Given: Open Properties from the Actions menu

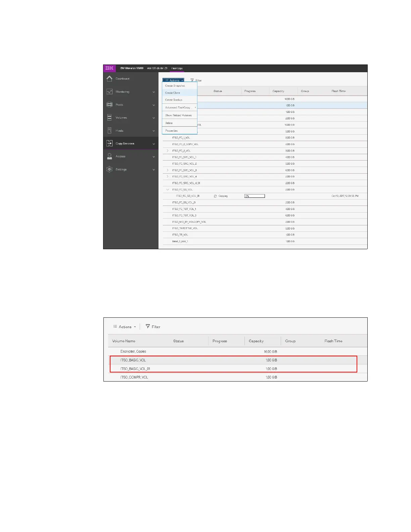Looking at the screenshot, I should click(180, 131).
